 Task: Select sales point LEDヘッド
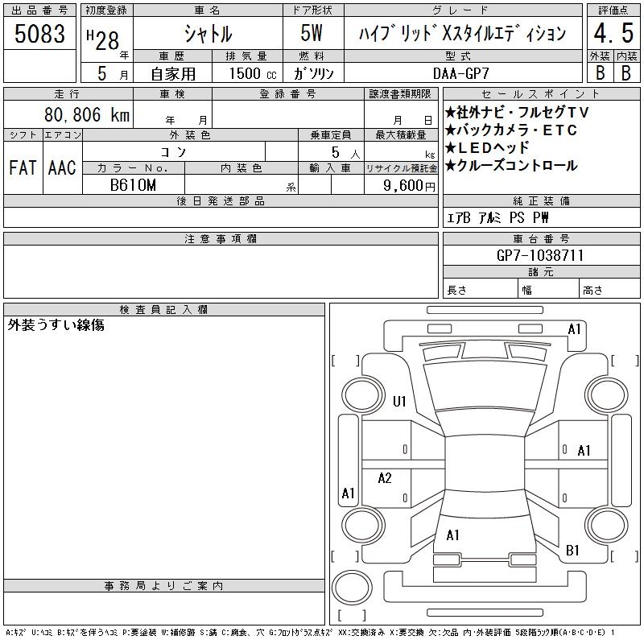(488, 147)
